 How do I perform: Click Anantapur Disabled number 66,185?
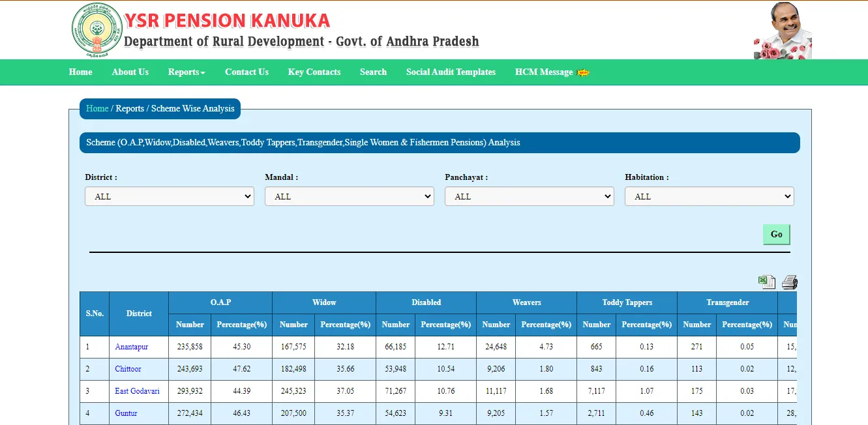[x=396, y=347]
